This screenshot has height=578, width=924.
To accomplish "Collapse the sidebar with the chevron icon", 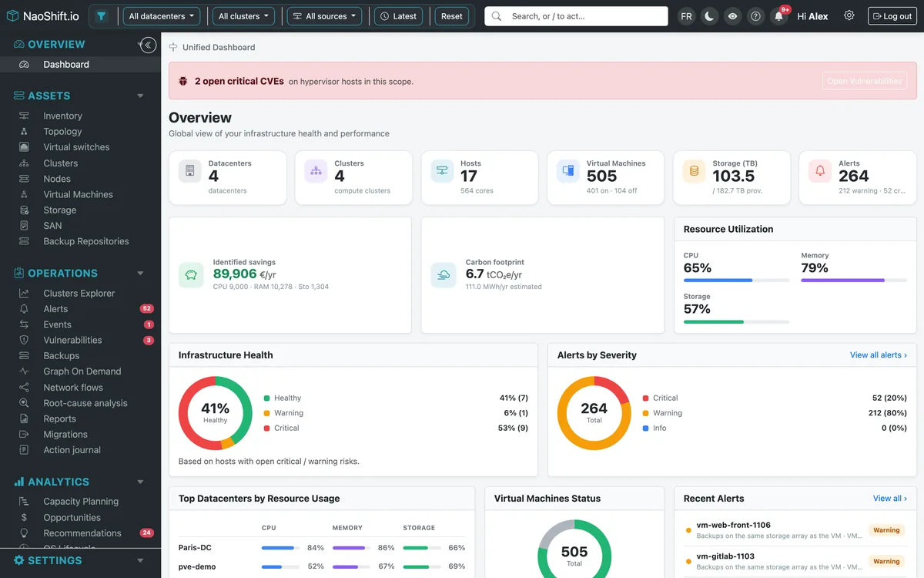I will tap(149, 45).
